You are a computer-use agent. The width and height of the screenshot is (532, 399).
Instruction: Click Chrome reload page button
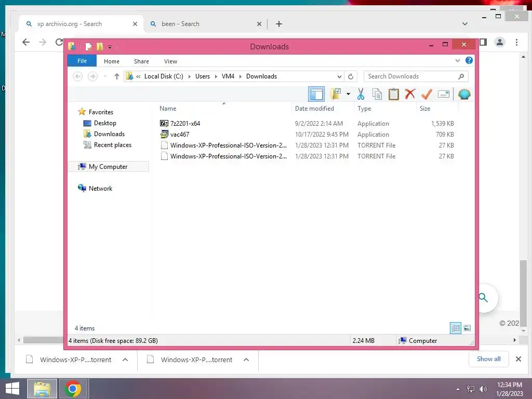[59, 42]
